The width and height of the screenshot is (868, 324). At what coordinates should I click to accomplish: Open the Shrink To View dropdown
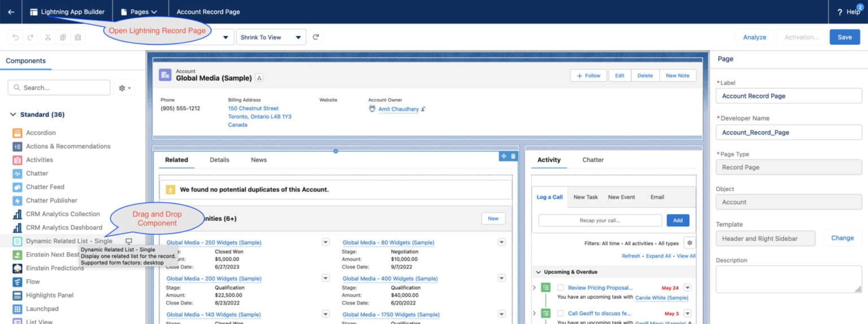(x=271, y=37)
